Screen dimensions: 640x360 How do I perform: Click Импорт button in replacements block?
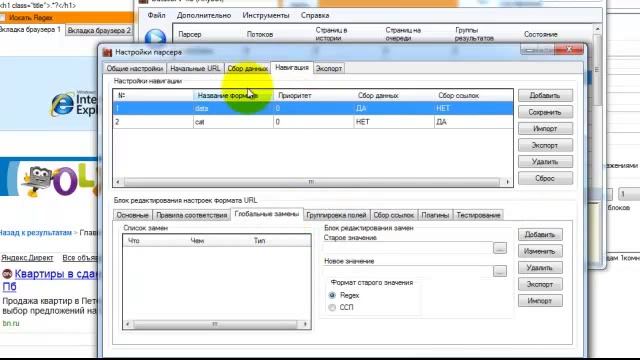click(540, 301)
